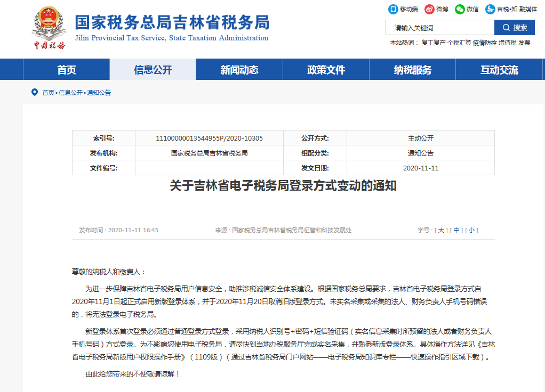Set font size to 大 (large)

pos(441,230)
